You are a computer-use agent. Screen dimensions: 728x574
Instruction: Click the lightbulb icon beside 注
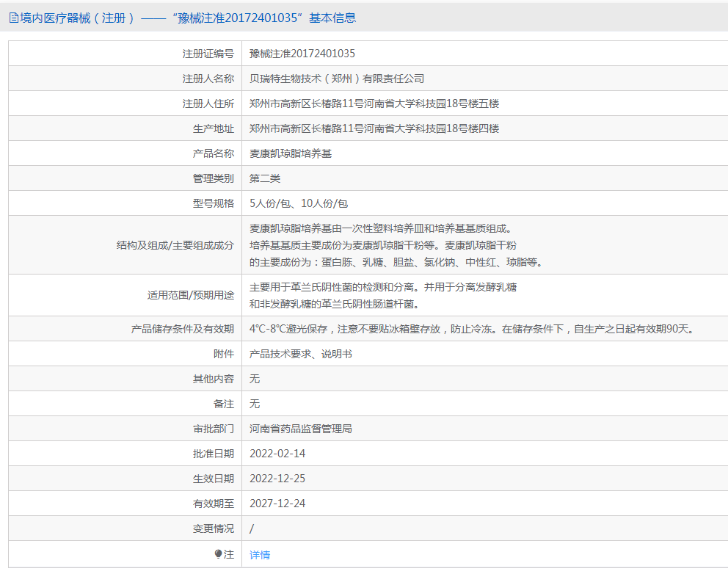coord(218,554)
